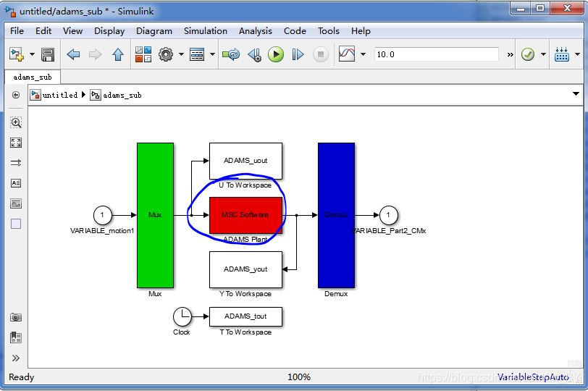Click the Save model icon
Viewport: 588px width, 391px height.
tap(48, 54)
